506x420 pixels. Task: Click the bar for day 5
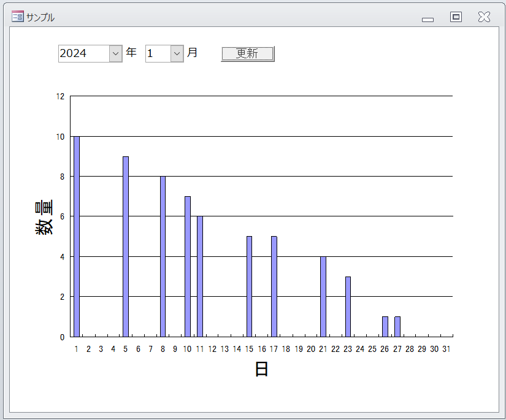click(126, 246)
